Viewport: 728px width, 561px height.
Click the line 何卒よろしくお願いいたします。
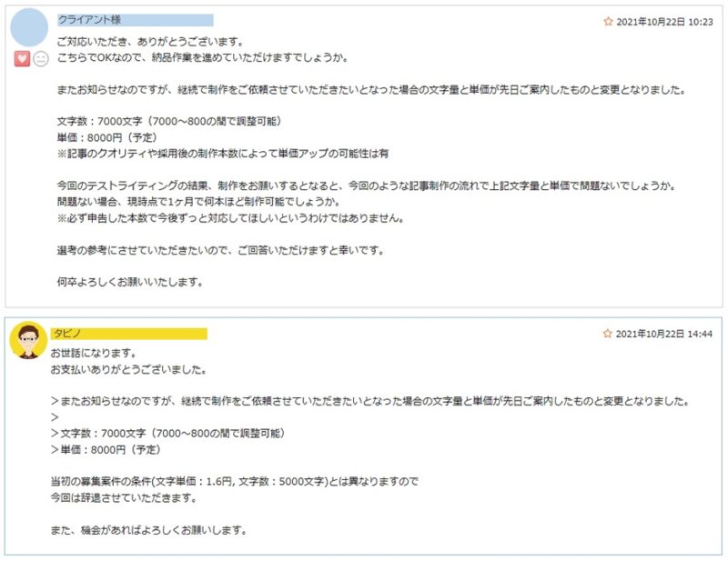coord(130,282)
